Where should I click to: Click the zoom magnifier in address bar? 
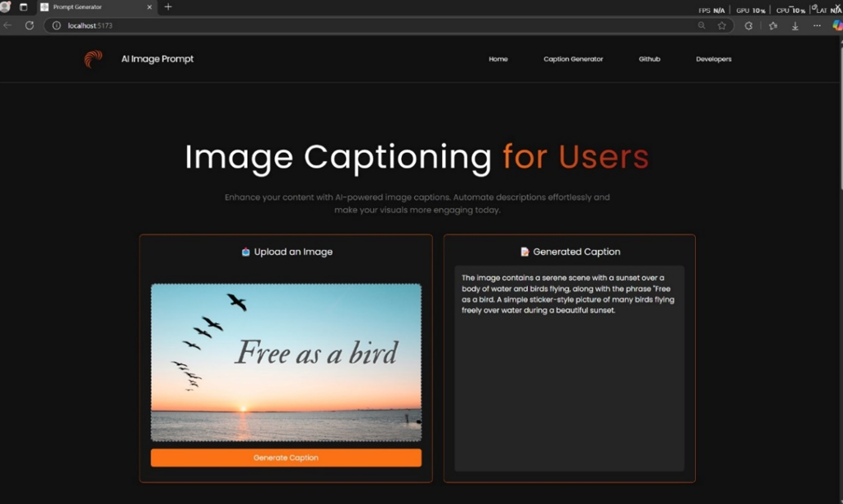[702, 25]
